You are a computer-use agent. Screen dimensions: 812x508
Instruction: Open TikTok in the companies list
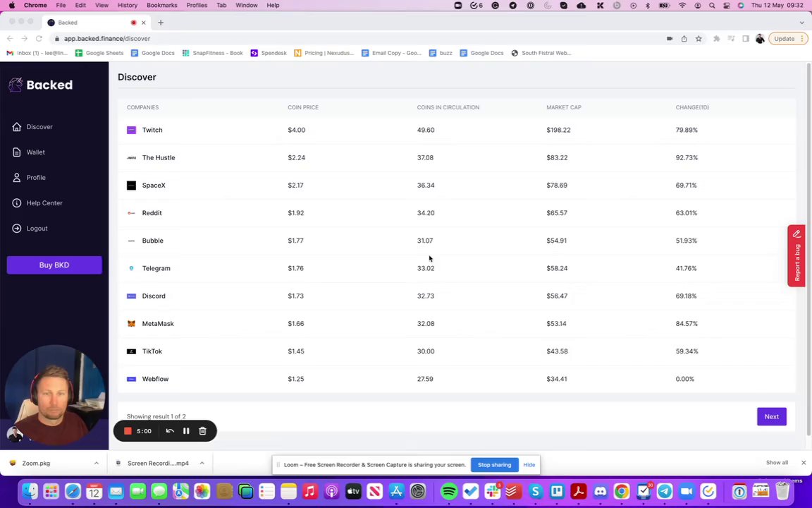456,351
